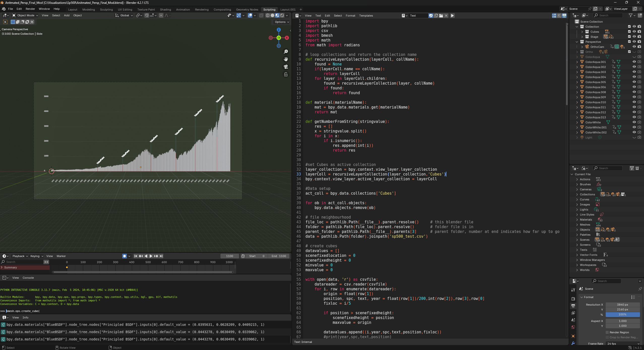
Task: Open the Global transform orientation dropdown
Action: (x=124, y=15)
